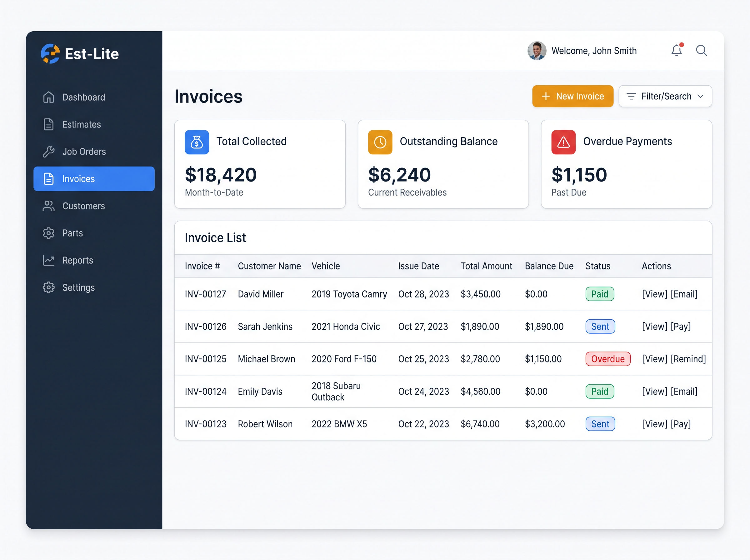Email invoice INV-00127 to David Miller
Screen dimensions: 750x560
[684, 294]
